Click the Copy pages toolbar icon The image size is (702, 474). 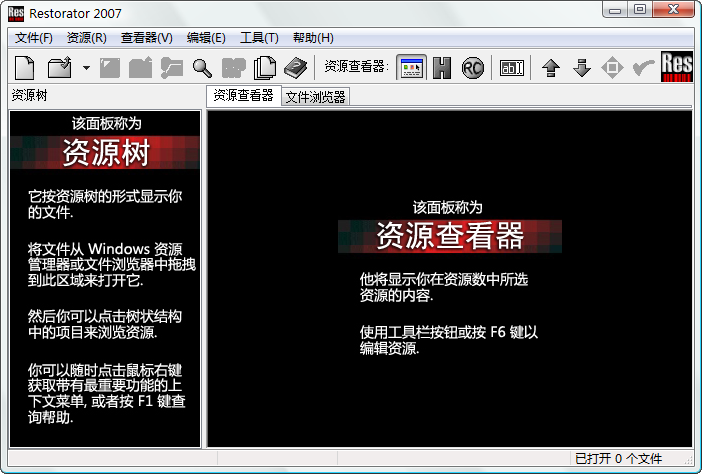tap(265, 68)
